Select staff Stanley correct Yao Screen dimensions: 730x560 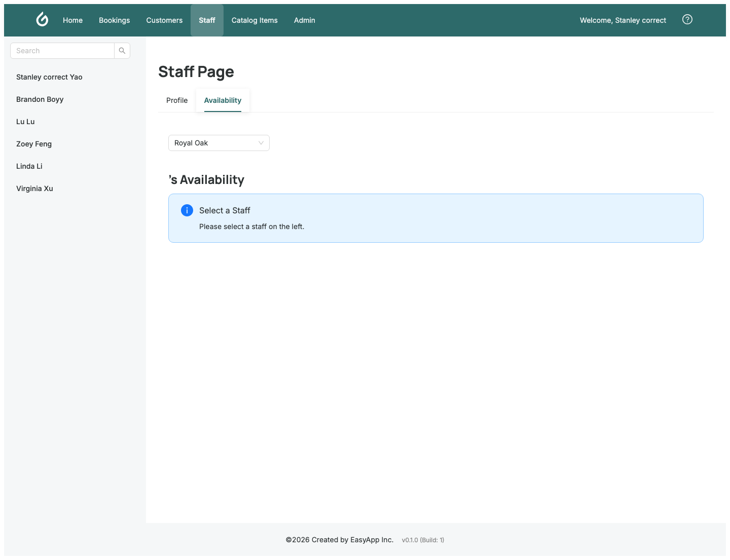click(x=49, y=77)
